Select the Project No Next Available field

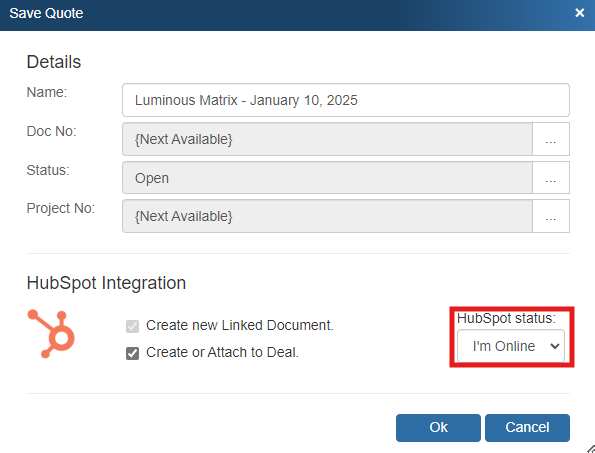click(x=327, y=216)
